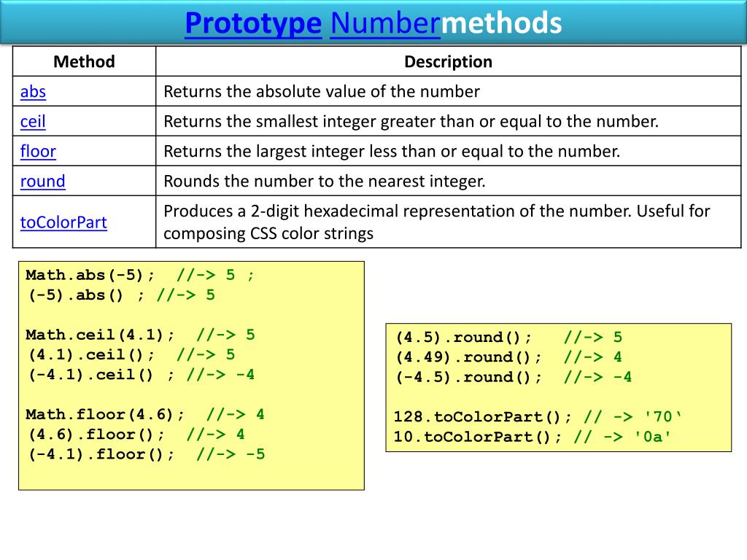This screenshot has width=747, height=560.
Task: Open the Prototype link in the title
Action: pos(252,23)
